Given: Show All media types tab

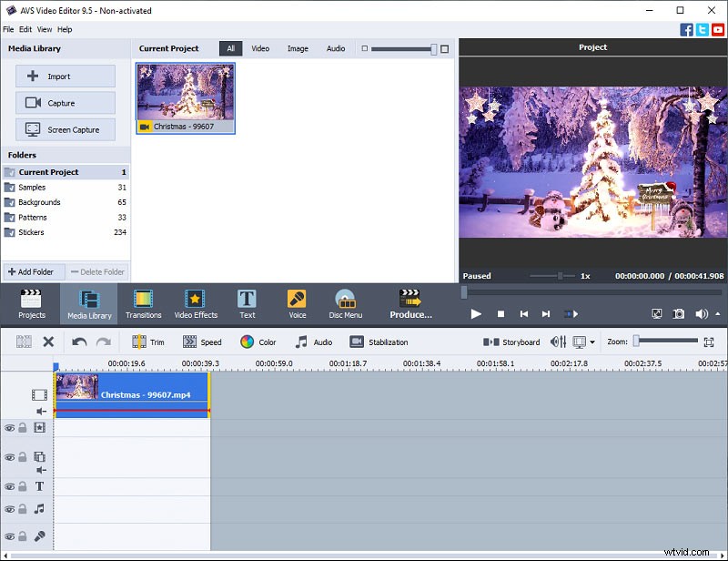Looking at the screenshot, I should (231, 48).
